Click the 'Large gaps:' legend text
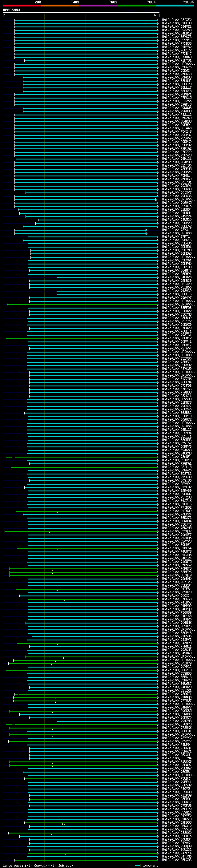The height and width of the screenshot is (868, 197). pos(13,866)
